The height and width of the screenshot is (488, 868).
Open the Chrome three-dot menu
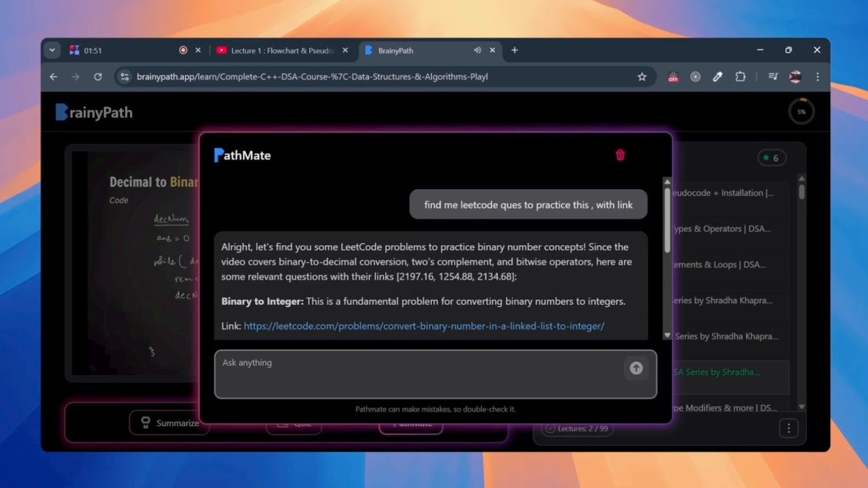818,77
